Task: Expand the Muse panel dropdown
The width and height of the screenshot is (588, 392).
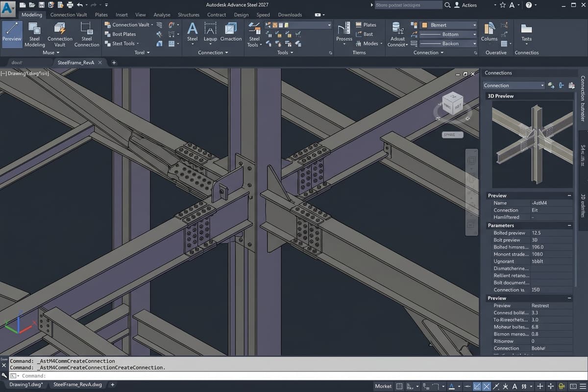Action: point(50,52)
